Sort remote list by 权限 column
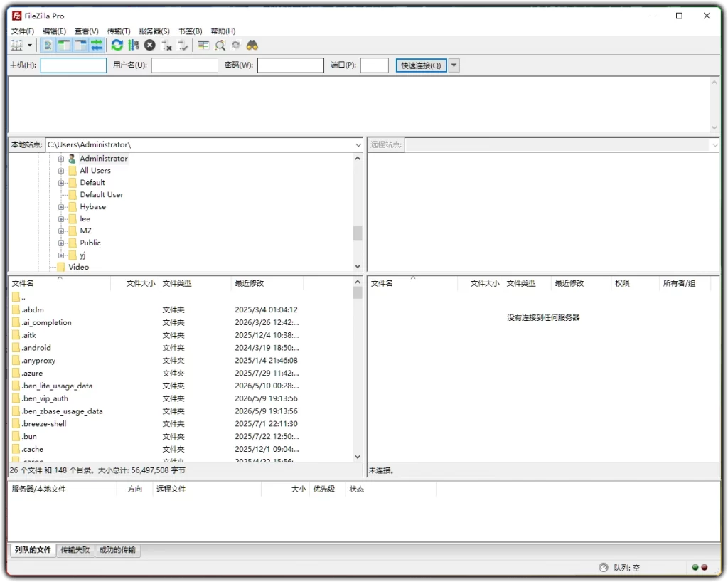This screenshot has height=582, width=728. (634, 283)
